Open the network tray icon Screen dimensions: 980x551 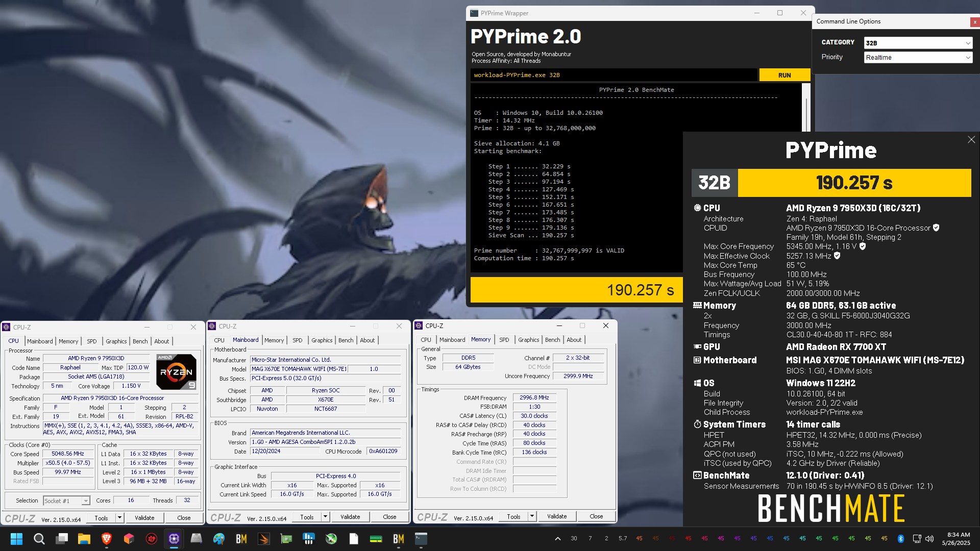click(917, 539)
